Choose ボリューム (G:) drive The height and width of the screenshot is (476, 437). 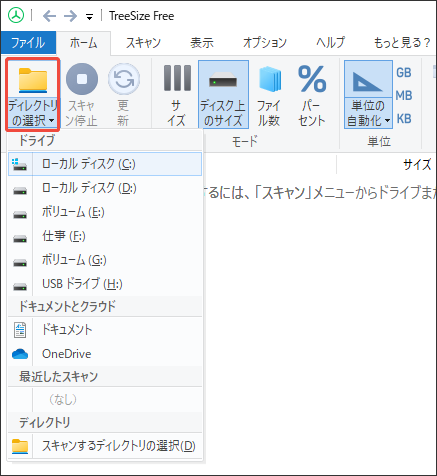coord(105,260)
